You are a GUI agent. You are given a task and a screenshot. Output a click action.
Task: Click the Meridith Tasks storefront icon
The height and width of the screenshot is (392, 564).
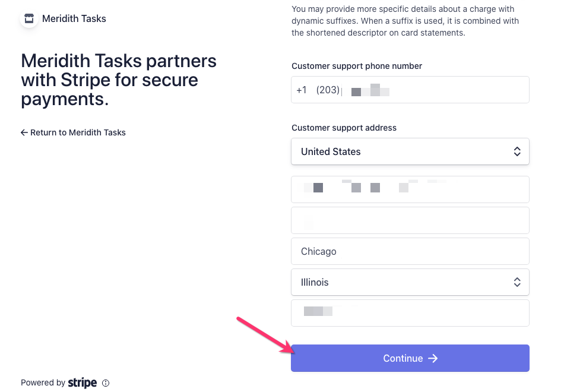[29, 18]
